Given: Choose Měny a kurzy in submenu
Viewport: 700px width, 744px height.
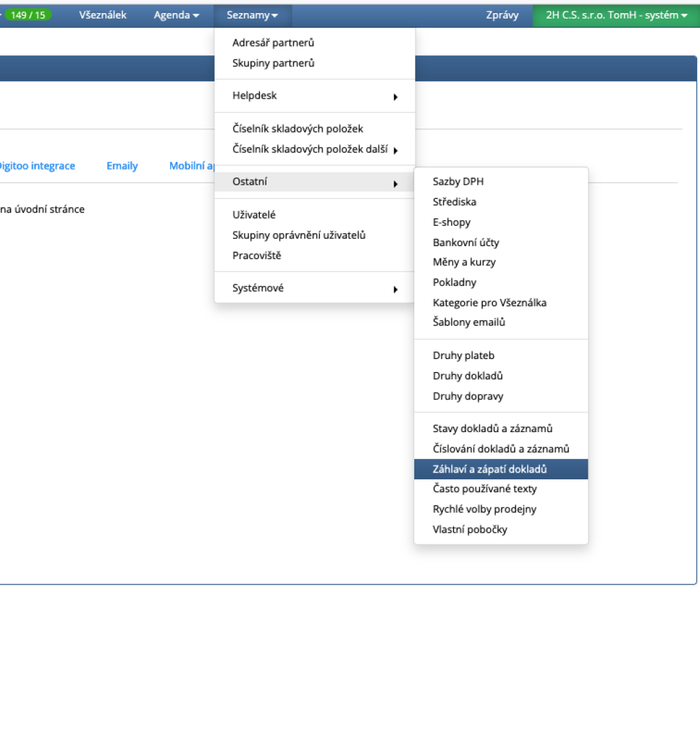Looking at the screenshot, I should point(464,263).
